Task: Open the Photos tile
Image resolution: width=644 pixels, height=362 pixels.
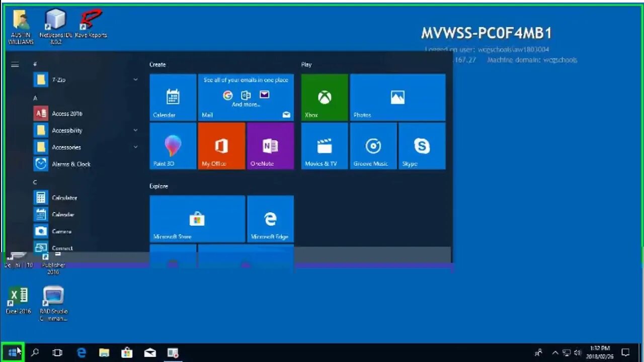Action: tap(397, 97)
